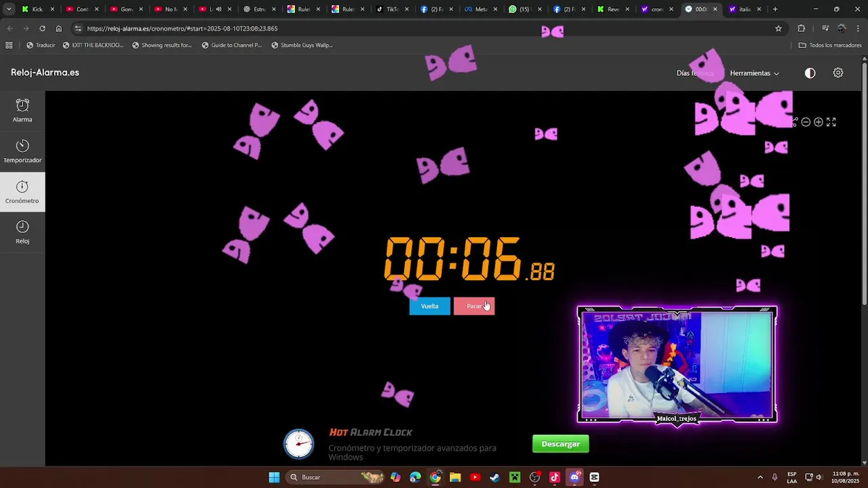Open the Windows Start menu
868x488 pixels.
point(274,477)
